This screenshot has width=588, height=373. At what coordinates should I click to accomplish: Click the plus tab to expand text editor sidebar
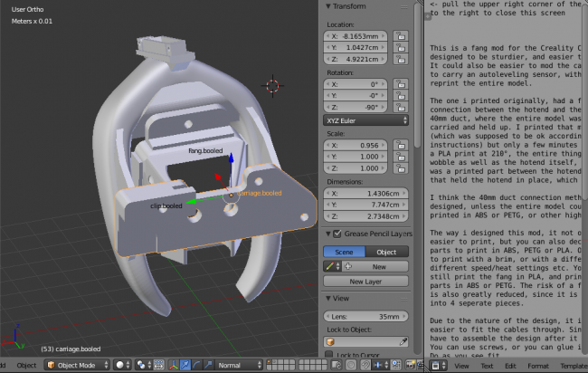[428, 16]
